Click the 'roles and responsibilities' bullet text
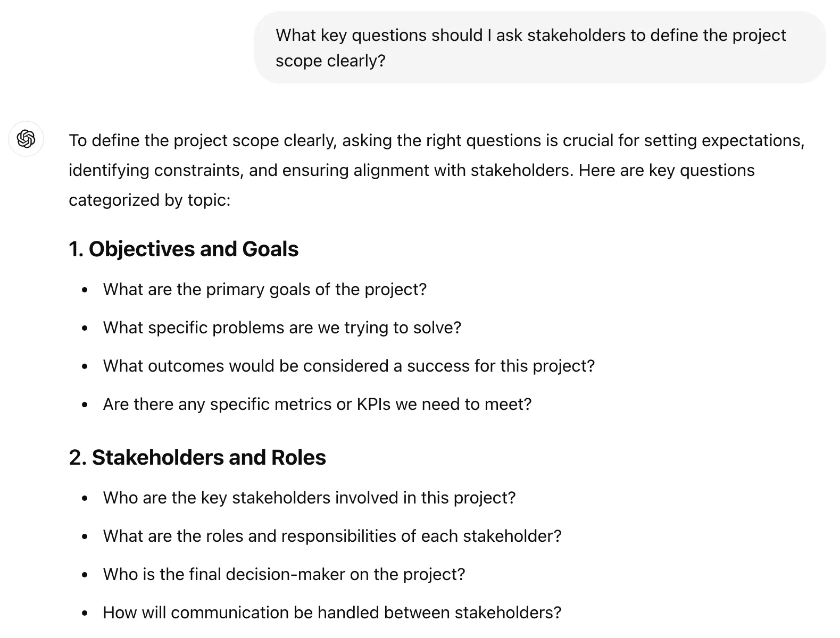Screen dimensions: 840x638 tap(332, 536)
